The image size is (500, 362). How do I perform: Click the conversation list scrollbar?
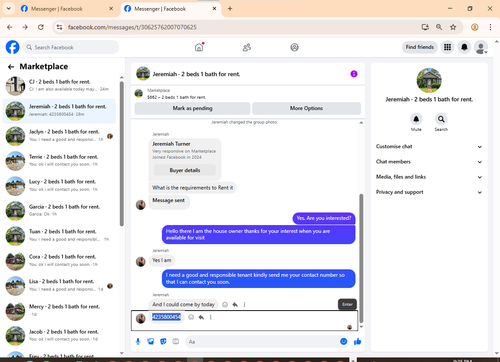(122, 153)
